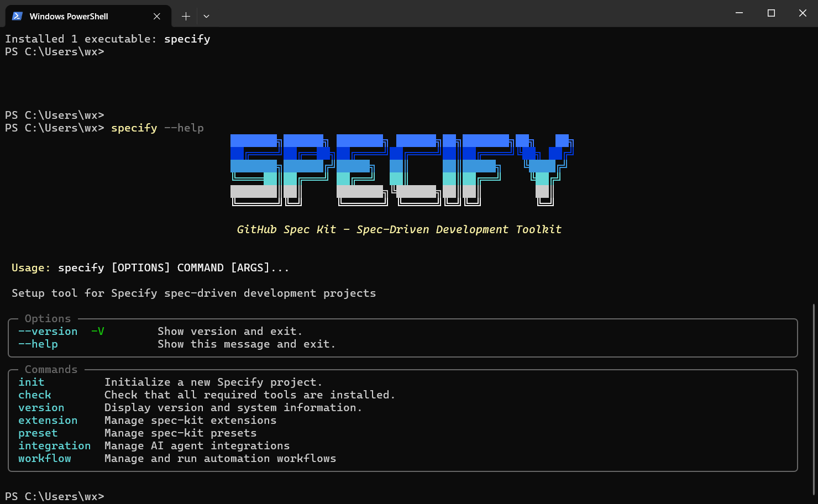818x504 pixels.
Task: Select the Windows PowerShell tab
Action: pyautogui.click(x=88, y=16)
